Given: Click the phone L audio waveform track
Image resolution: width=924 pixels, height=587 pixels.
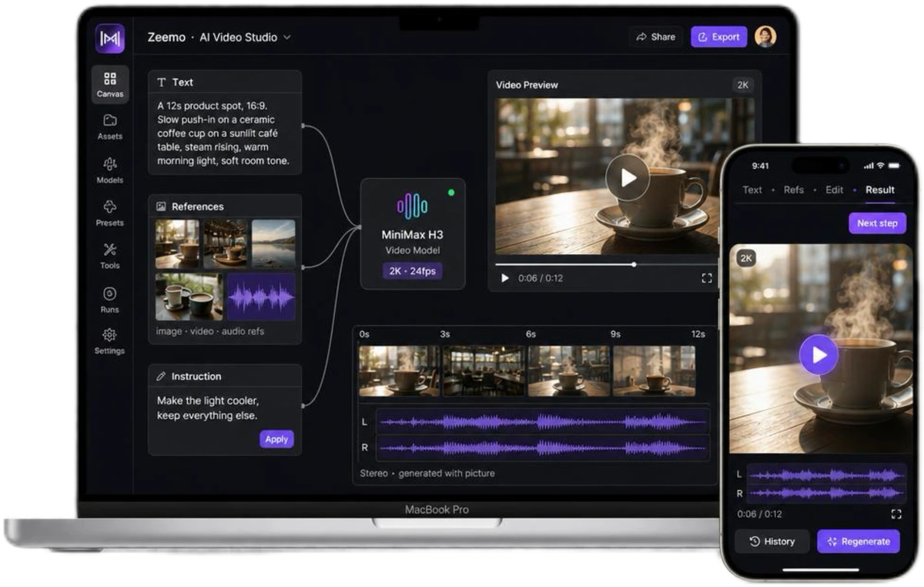Looking at the screenshot, I should click(x=826, y=475).
